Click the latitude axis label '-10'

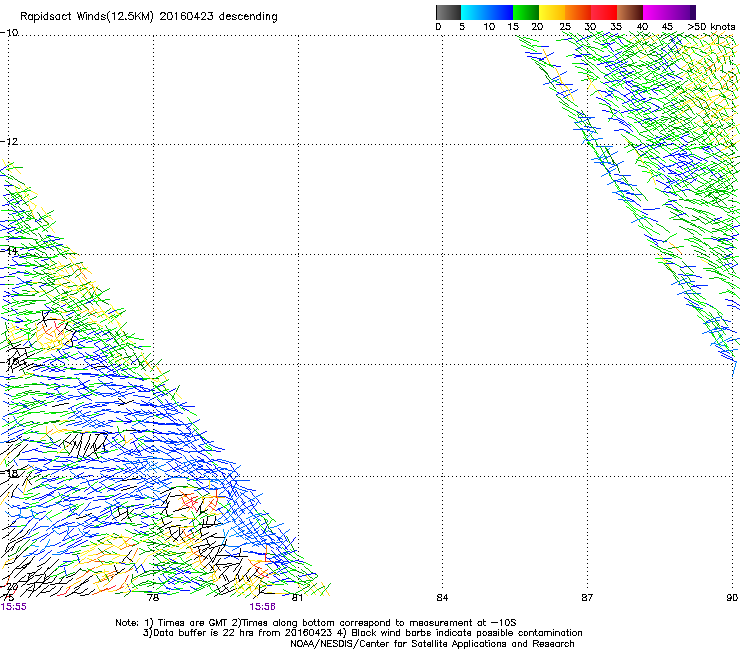point(9,32)
